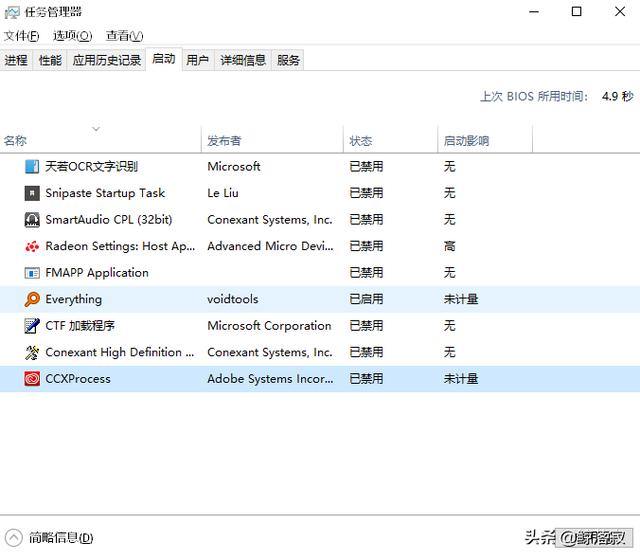640x560 pixels.
Task: Click publisher Microsoft Corporation cell
Action: (269, 326)
